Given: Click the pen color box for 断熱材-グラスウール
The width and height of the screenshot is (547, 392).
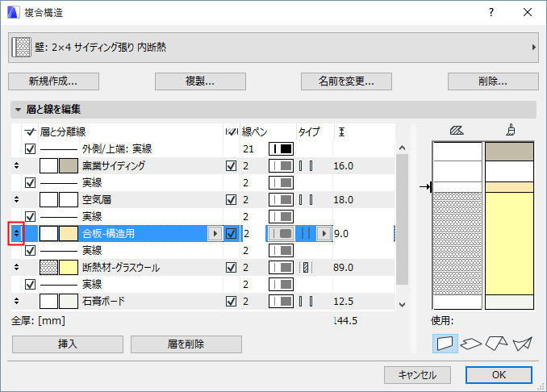Looking at the screenshot, I should point(281,267).
